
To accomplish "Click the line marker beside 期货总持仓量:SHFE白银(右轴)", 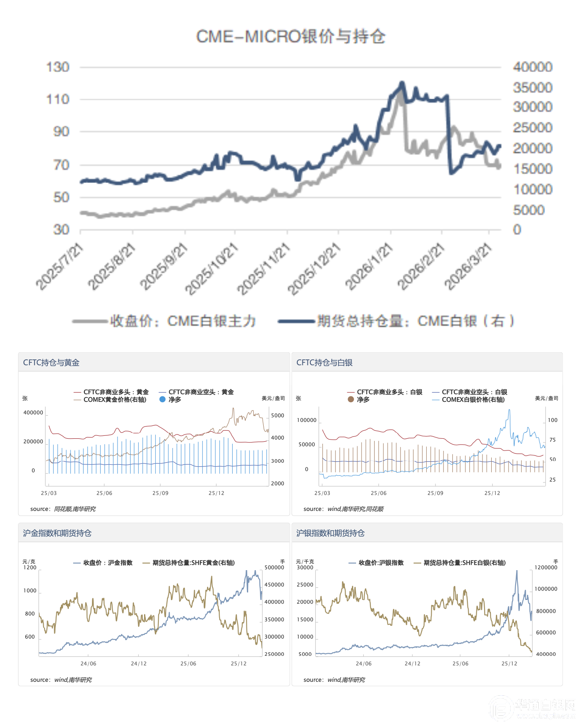I will click(417, 563).
